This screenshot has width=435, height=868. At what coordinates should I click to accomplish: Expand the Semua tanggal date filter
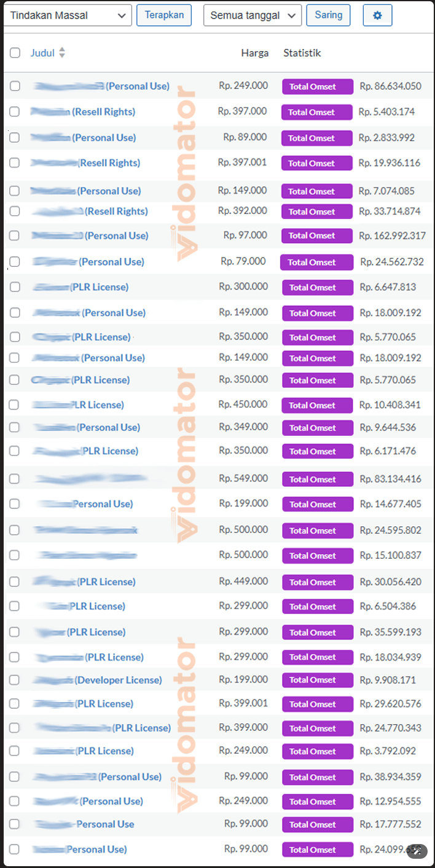(253, 15)
